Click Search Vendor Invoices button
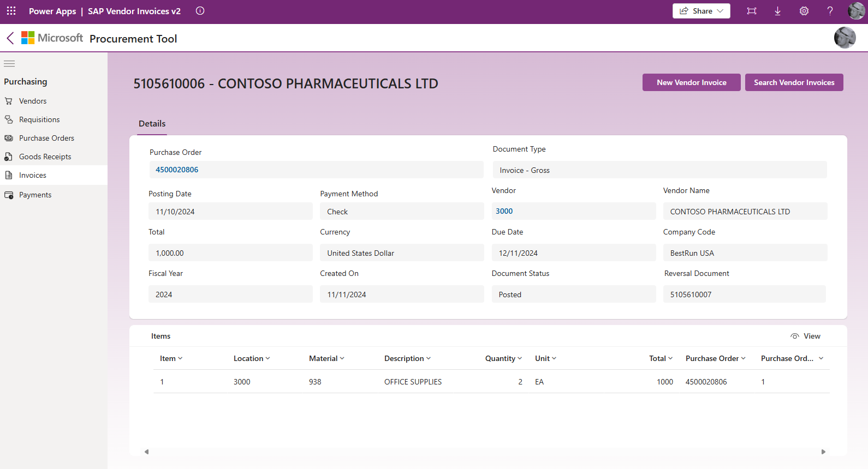The image size is (868, 469). point(794,82)
